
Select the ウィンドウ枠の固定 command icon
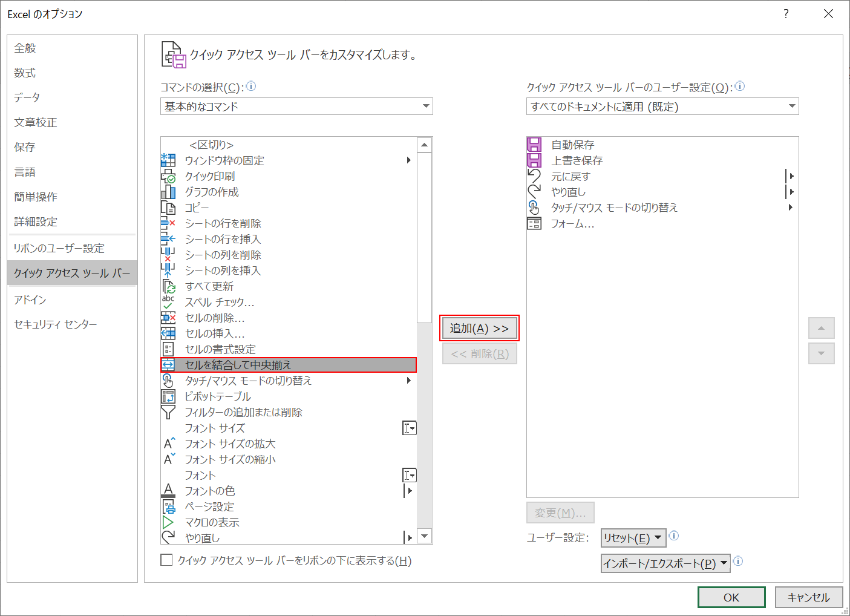point(168,160)
